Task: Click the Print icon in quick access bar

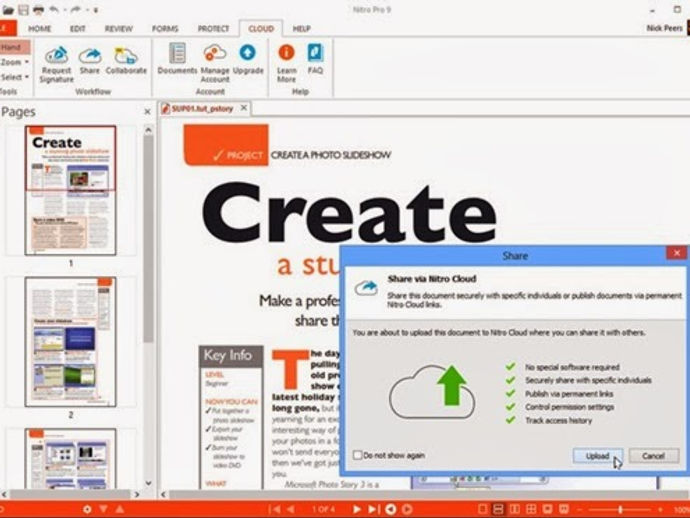Action: [38, 10]
